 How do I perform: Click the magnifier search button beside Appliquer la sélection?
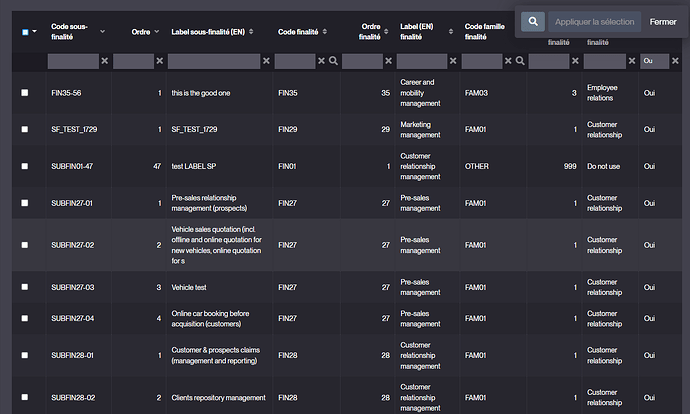click(x=534, y=21)
